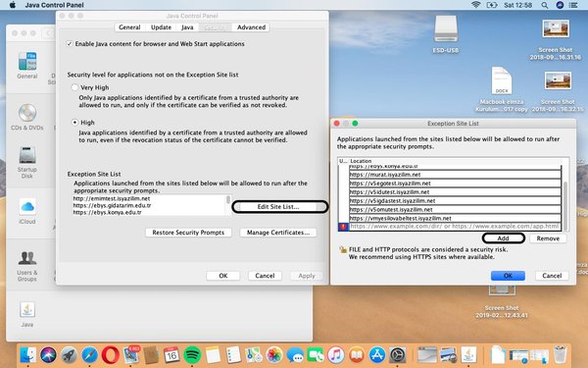This screenshot has height=368, width=588.
Task: Select https://vmyesilovabeltest.isyazilim.net row
Action: pos(455,218)
